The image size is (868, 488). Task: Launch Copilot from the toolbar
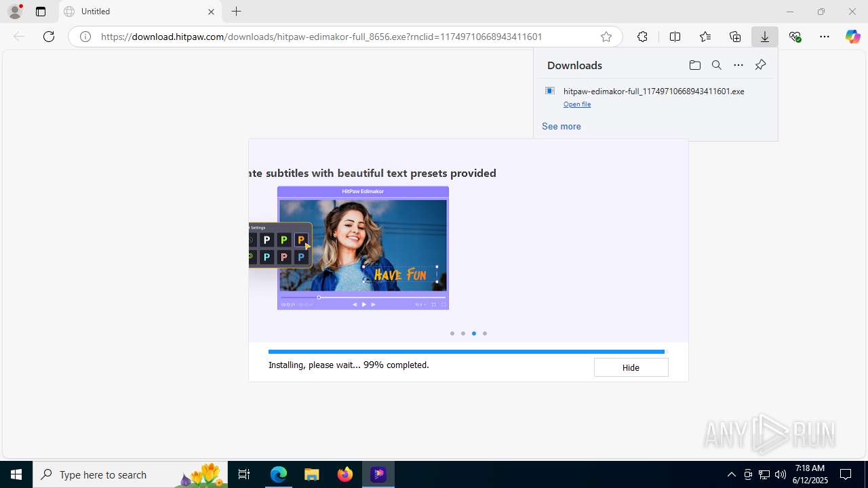tap(852, 37)
